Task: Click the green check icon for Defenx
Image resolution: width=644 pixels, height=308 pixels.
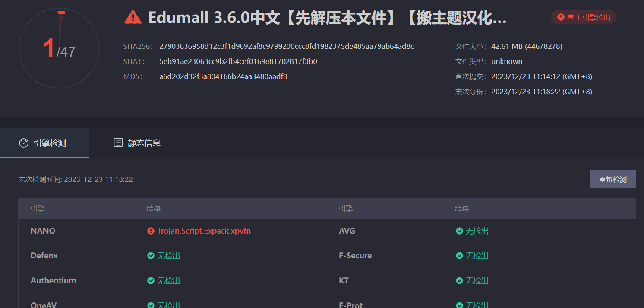Action: click(x=151, y=256)
